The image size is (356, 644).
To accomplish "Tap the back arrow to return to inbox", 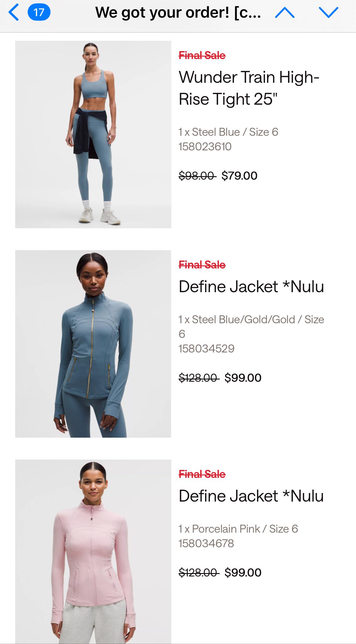I will pyautogui.click(x=13, y=12).
